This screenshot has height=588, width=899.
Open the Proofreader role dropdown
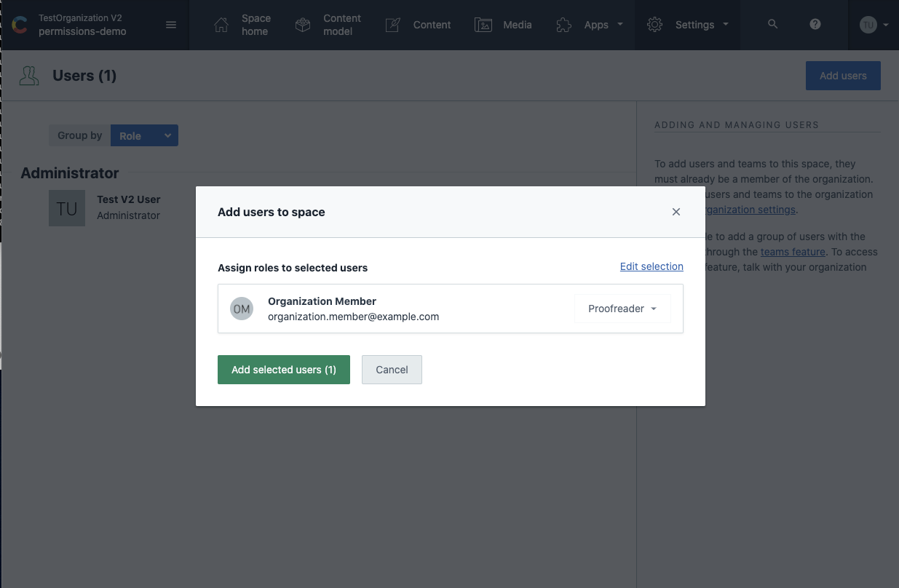622,309
